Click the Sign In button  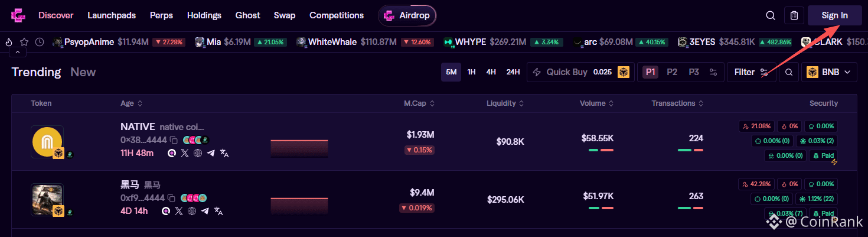coord(834,15)
